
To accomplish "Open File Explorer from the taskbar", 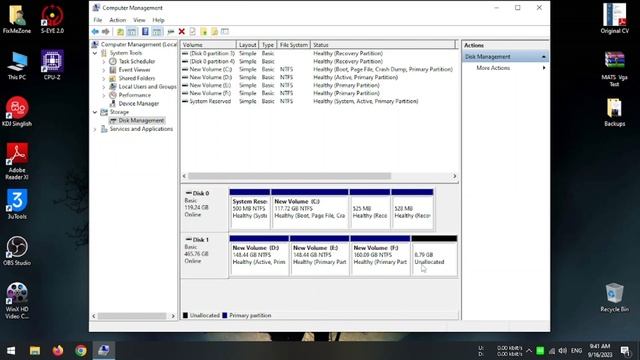I will [35, 350].
